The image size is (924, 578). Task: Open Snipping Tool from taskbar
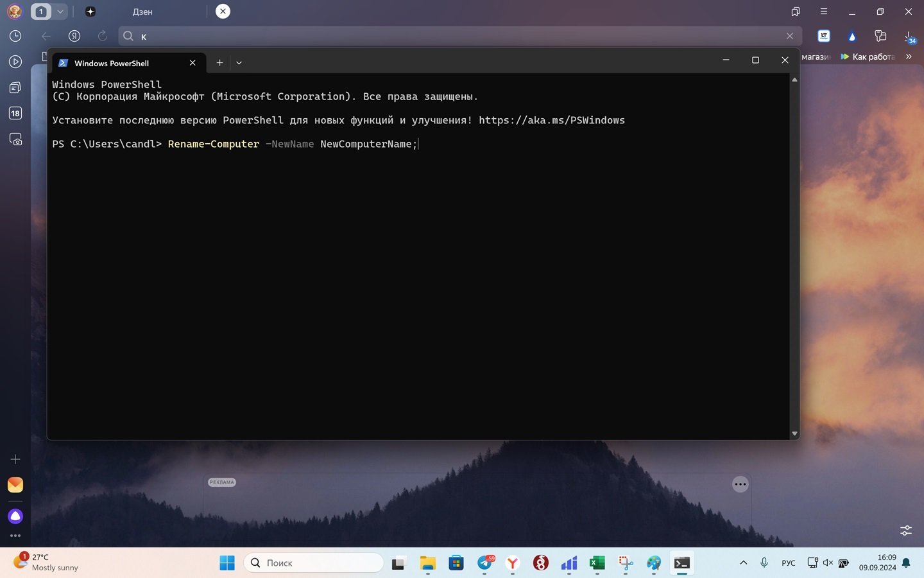coord(626,563)
